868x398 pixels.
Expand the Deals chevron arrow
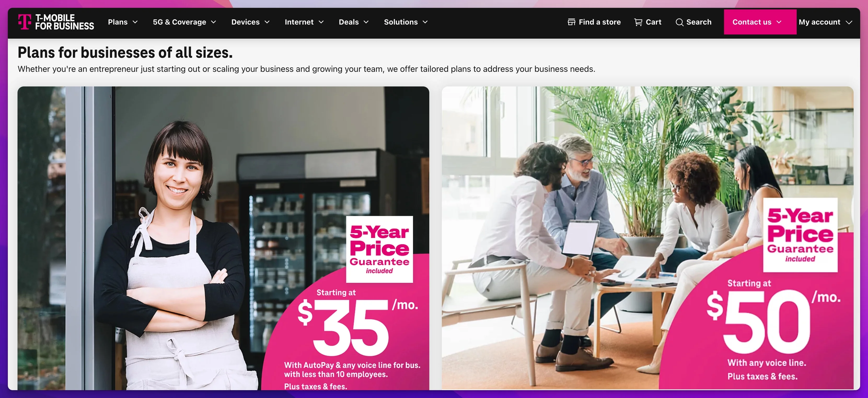[366, 22]
